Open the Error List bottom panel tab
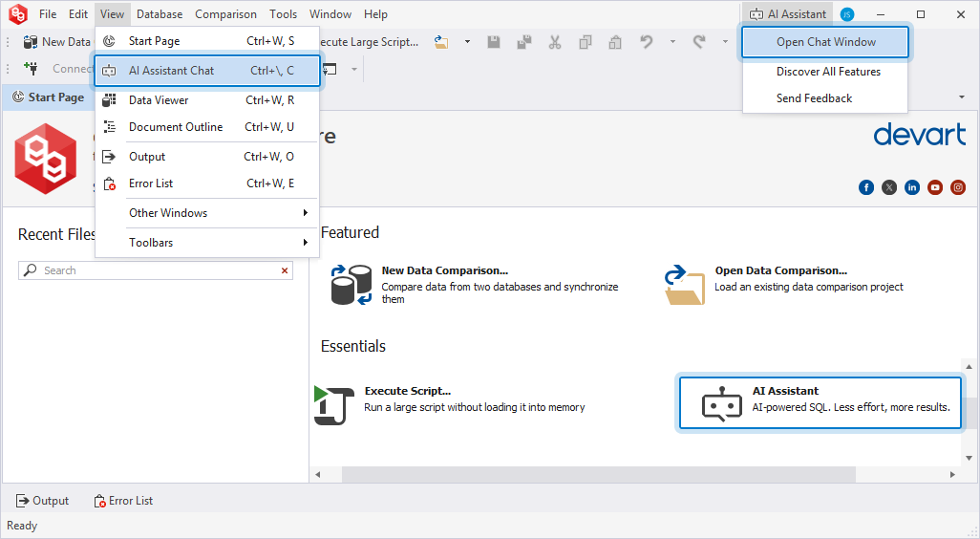The width and height of the screenshot is (980, 539). click(123, 501)
